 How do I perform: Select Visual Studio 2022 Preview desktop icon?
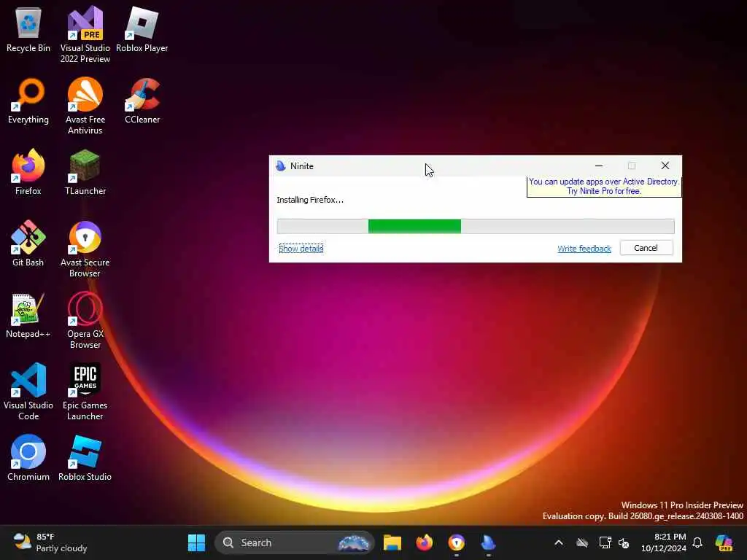85,34
